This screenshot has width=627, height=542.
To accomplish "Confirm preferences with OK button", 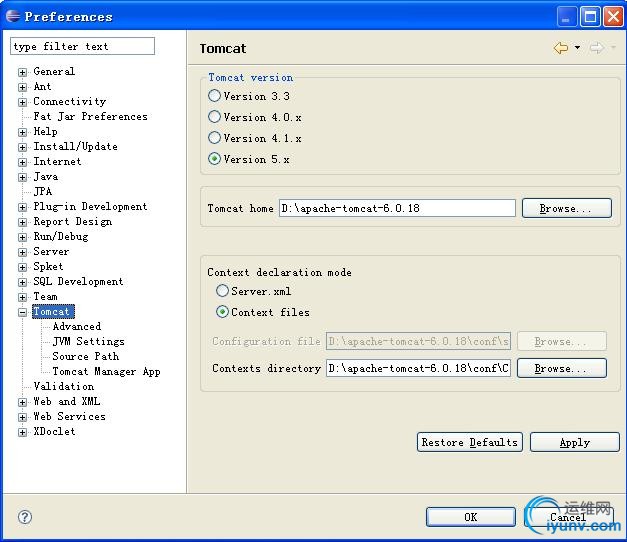I will pos(471,517).
